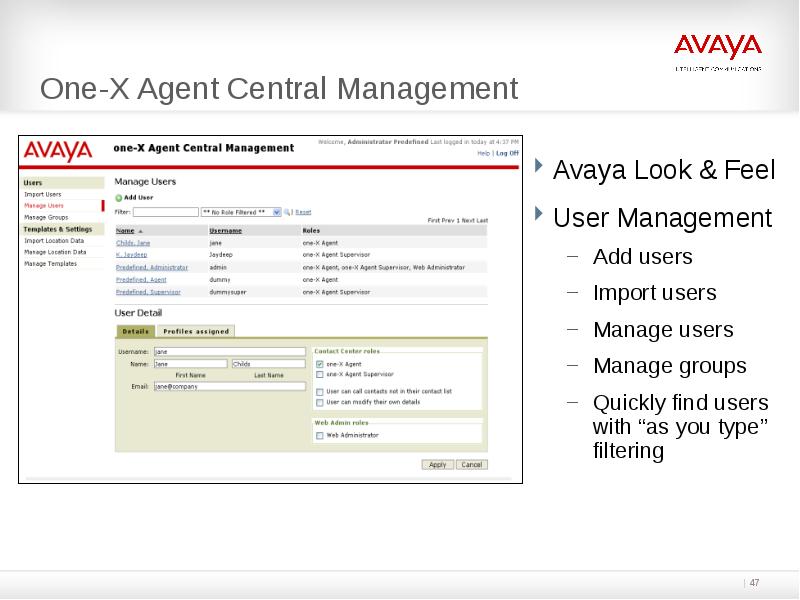
Task: Enable the Web Administrator role checkbox
Action: [319, 436]
